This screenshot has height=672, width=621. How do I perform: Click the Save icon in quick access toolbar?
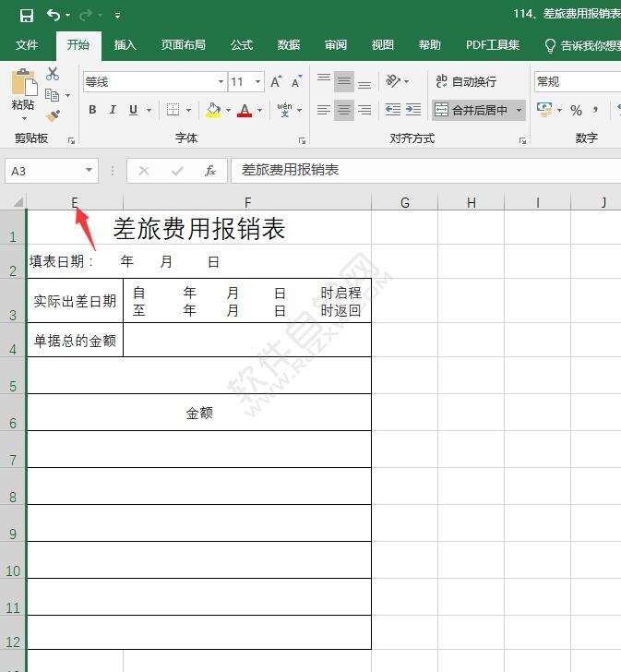(x=27, y=16)
